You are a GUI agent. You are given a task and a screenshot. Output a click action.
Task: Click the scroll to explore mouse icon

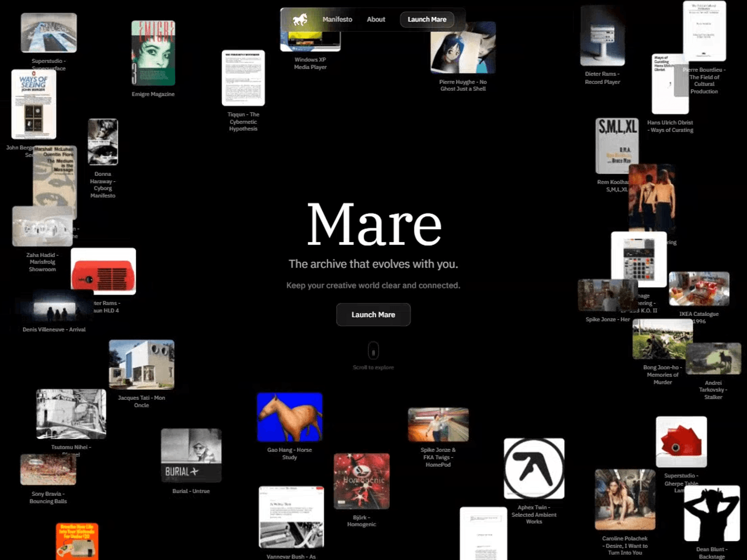pyautogui.click(x=373, y=350)
